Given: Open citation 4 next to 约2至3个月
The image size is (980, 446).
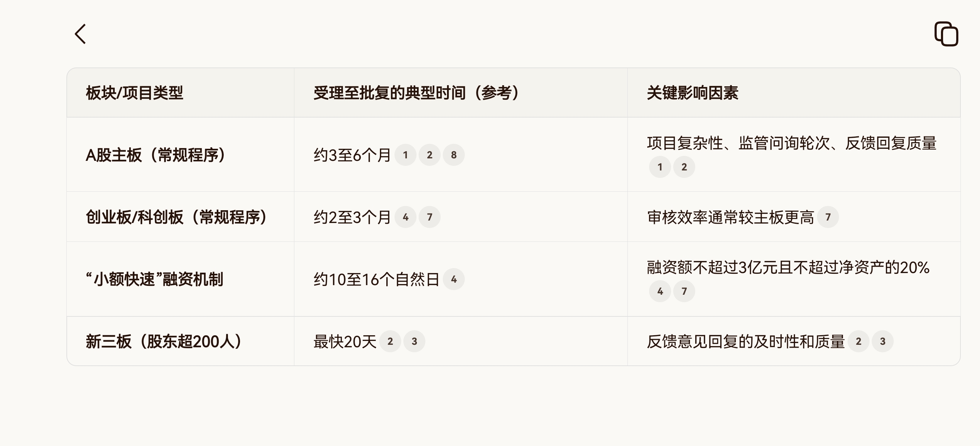Looking at the screenshot, I should (x=405, y=217).
